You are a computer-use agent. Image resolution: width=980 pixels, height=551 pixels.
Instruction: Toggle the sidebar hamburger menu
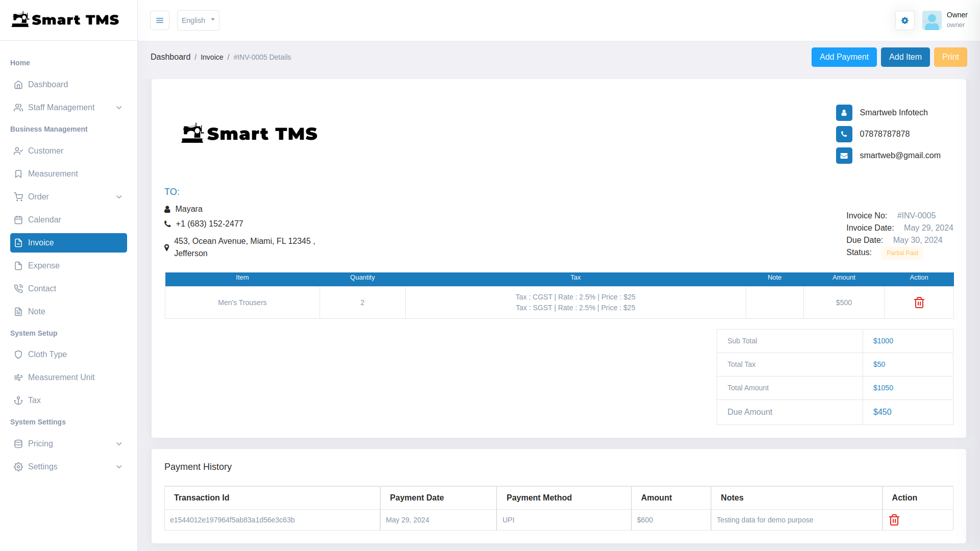(160, 20)
